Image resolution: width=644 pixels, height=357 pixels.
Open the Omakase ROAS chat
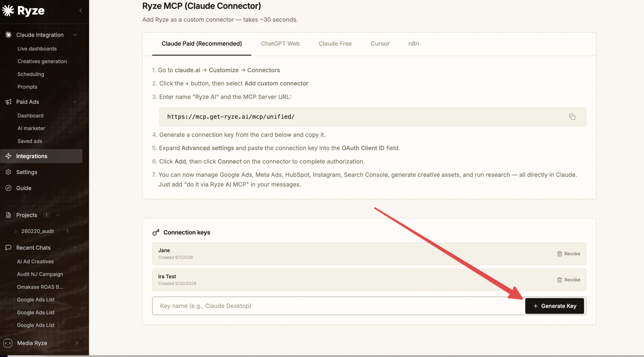click(40, 287)
